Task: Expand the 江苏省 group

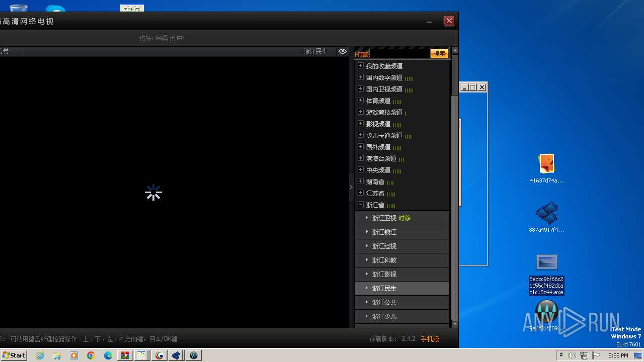Action: click(x=361, y=193)
